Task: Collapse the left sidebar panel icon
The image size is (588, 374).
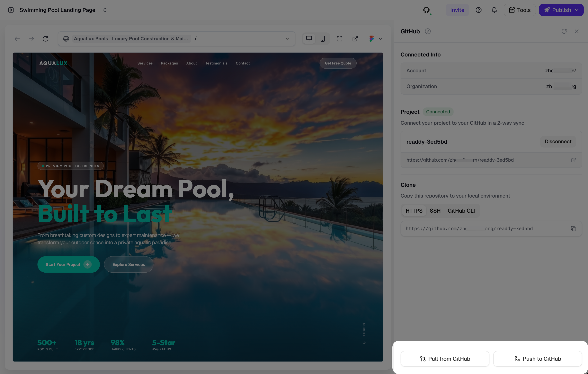Action: coord(11,10)
